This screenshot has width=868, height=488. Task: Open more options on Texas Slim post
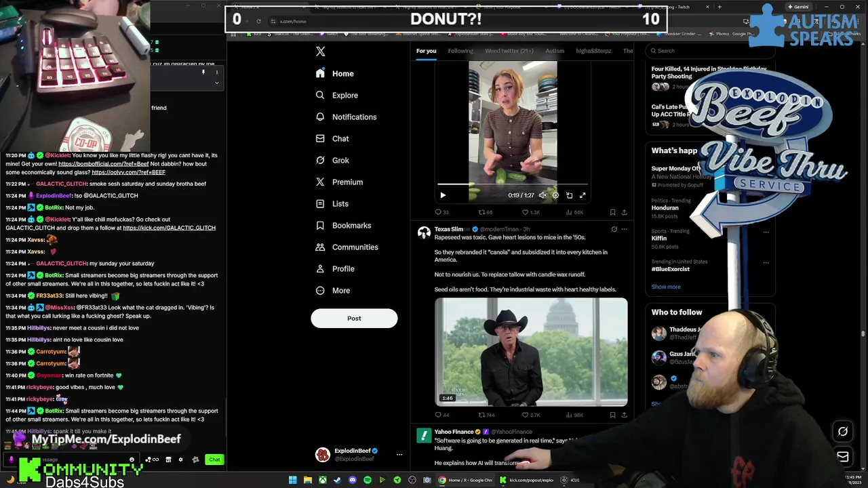(625, 229)
